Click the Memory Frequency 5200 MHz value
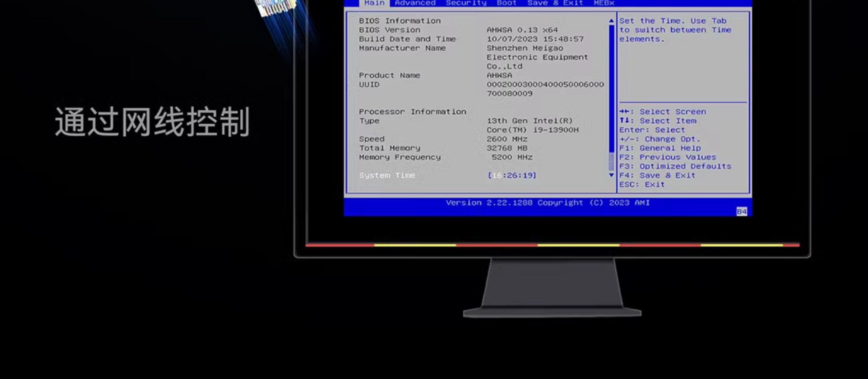868x379 pixels. 512,157
